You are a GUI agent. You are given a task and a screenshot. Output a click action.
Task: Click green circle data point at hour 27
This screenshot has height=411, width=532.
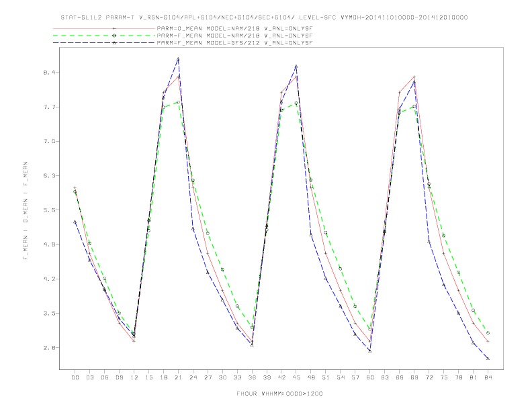(x=208, y=233)
